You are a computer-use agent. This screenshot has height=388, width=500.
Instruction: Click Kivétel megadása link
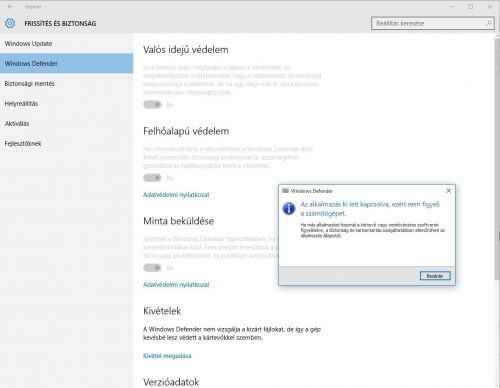[167, 356]
